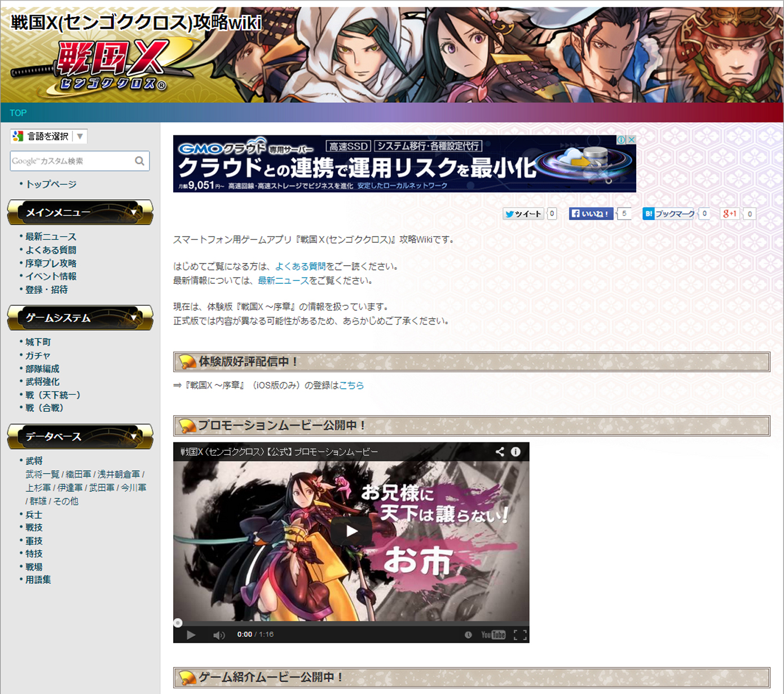784x694 pixels.
Task: Click the search magnifier icon
Action: click(x=139, y=161)
